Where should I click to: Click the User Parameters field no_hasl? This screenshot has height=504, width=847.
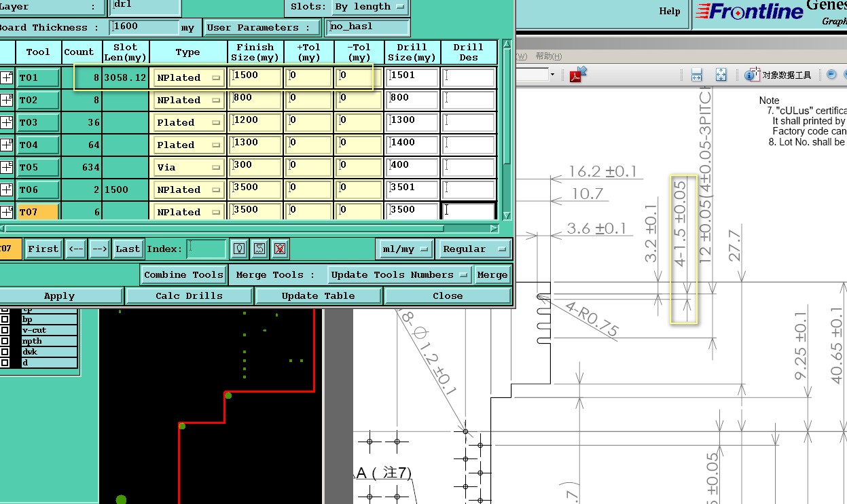[367, 27]
